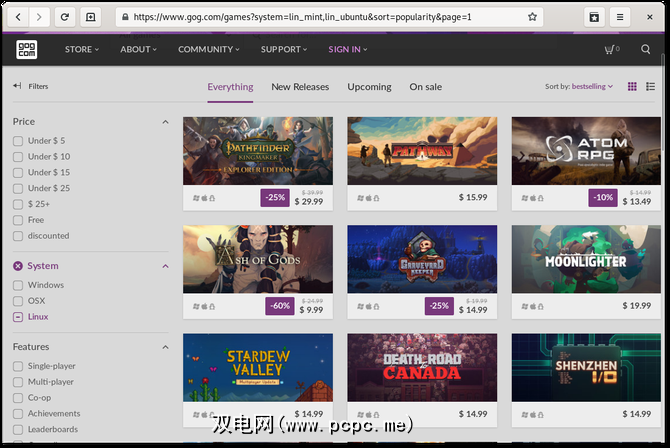
Task: Toggle the Single-player feature checkbox
Action: (x=18, y=366)
